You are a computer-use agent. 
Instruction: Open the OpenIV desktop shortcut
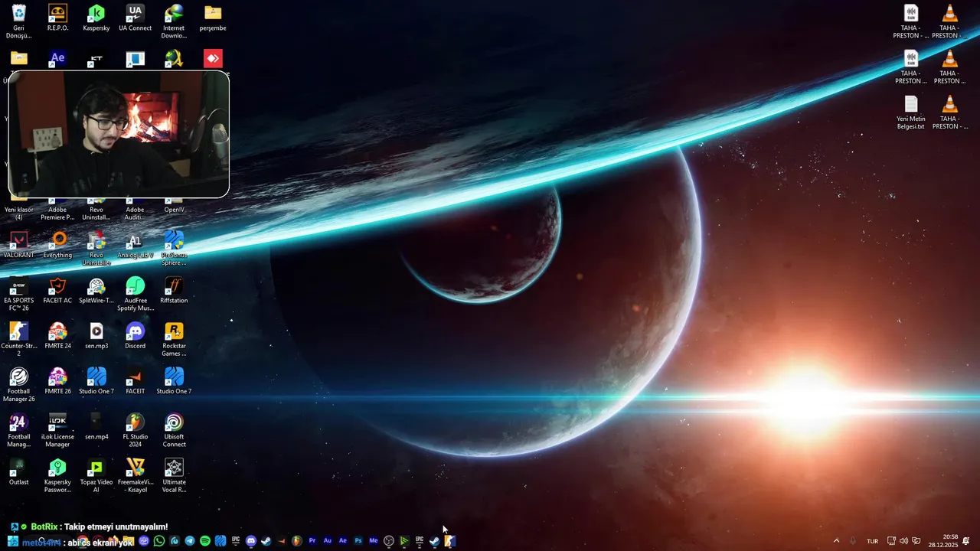click(x=174, y=205)
